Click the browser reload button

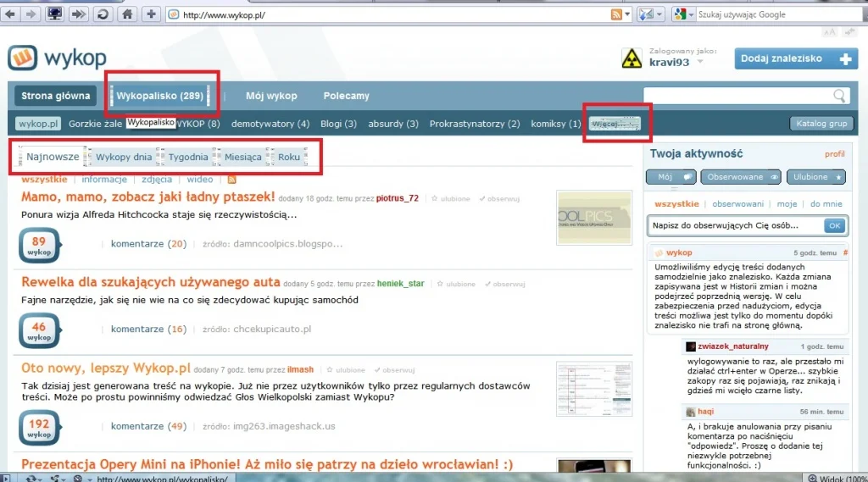coord(103,14)
